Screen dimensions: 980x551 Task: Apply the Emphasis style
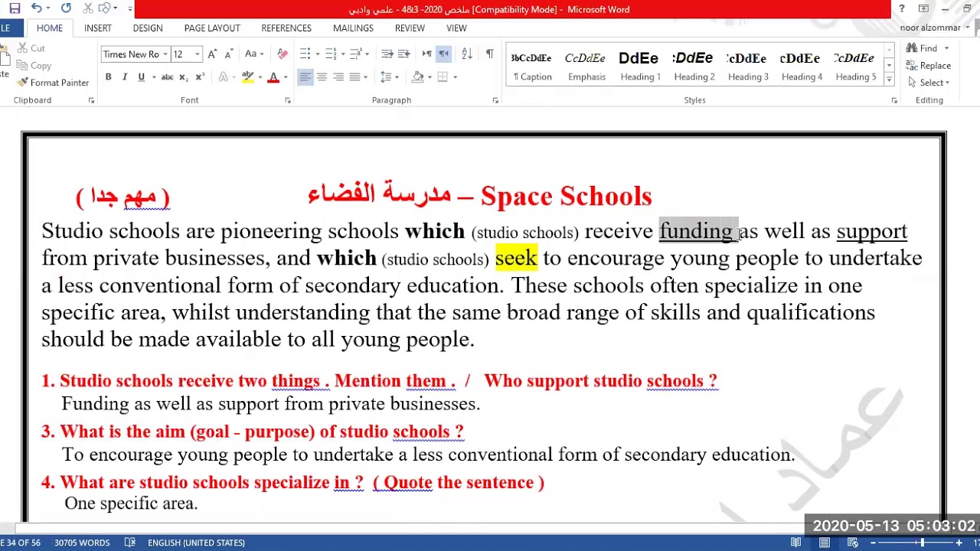[586, 66]
